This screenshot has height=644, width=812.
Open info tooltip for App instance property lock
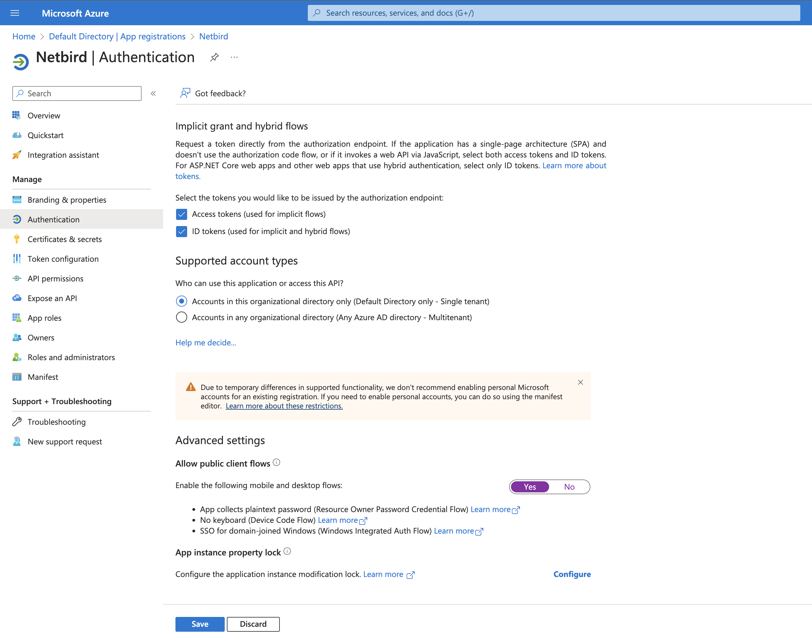coord(287,551)
